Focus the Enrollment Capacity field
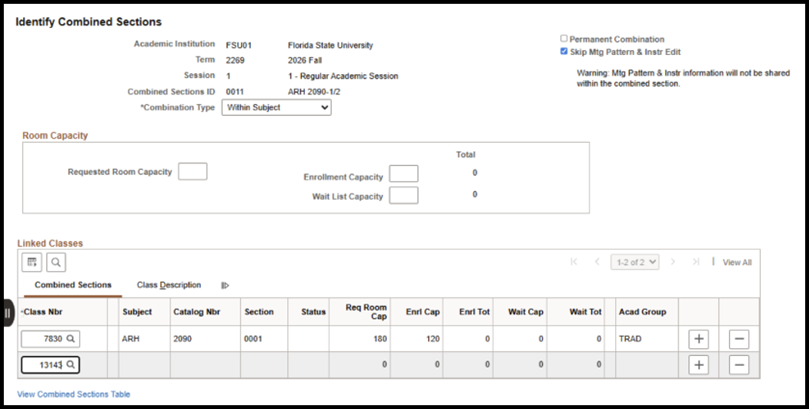Viewport: 809px width, 409px height. tap(403, 174)
